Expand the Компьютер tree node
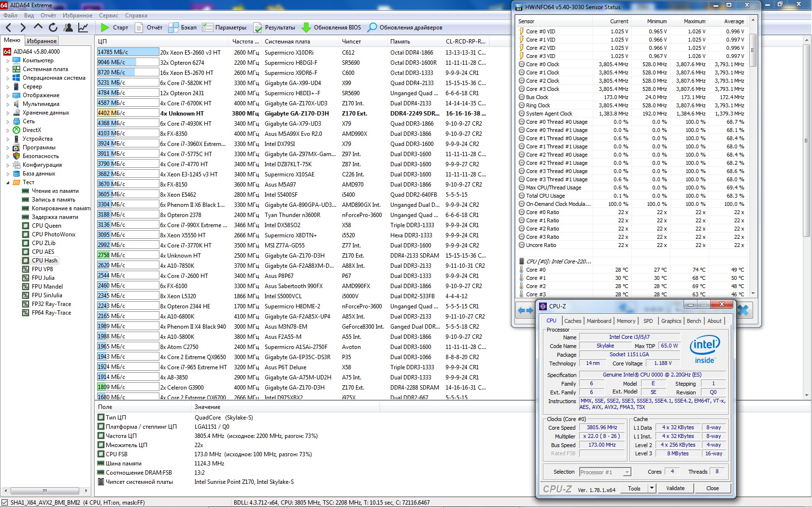 8,61
